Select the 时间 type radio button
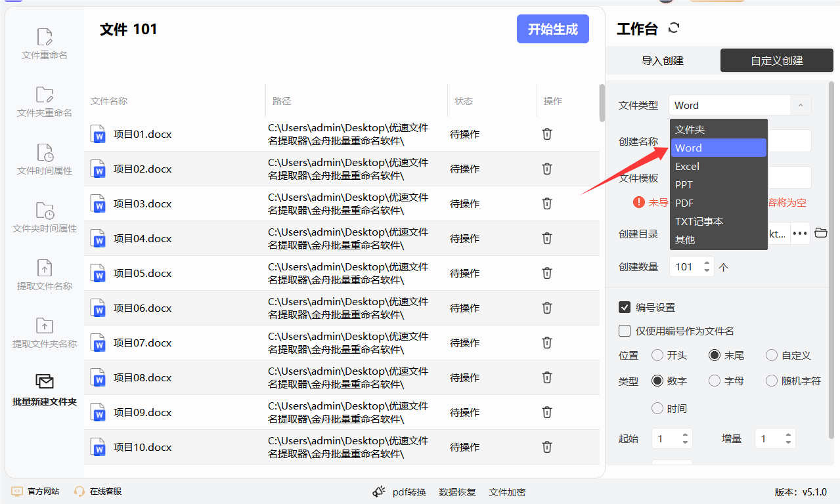This screenshot has height=504, width=840. click(657, 408)
